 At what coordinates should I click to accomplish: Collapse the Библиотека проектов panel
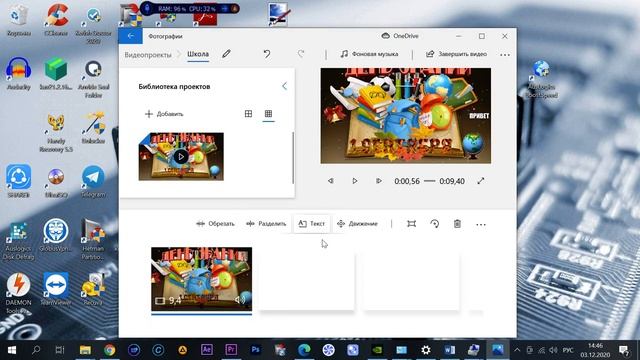pyautogui.click(x=284, y=86)
